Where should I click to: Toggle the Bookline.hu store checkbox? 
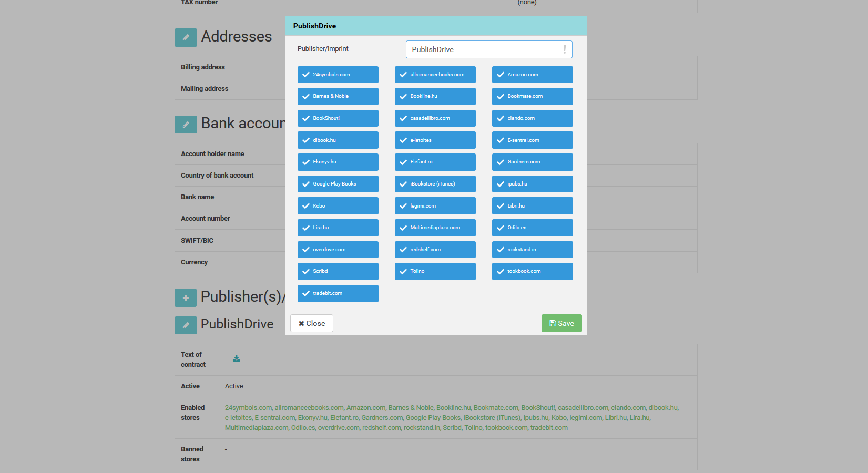[x=435, y=96]
